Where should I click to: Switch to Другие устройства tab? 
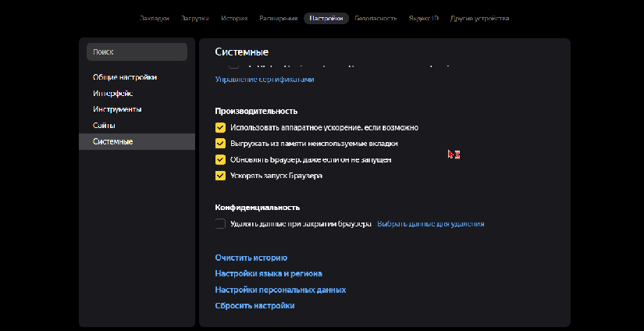(479, 19)
